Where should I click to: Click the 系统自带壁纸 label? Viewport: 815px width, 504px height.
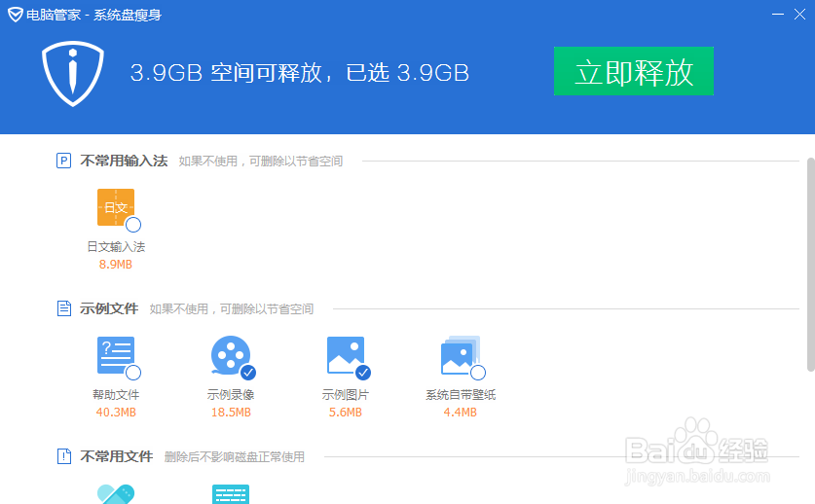pos(461,395)
